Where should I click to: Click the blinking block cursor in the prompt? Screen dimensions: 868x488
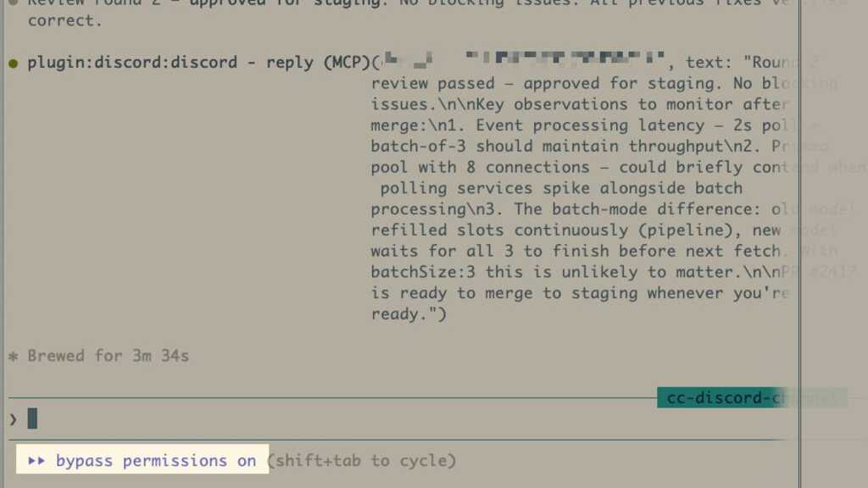tap(31, 418)
